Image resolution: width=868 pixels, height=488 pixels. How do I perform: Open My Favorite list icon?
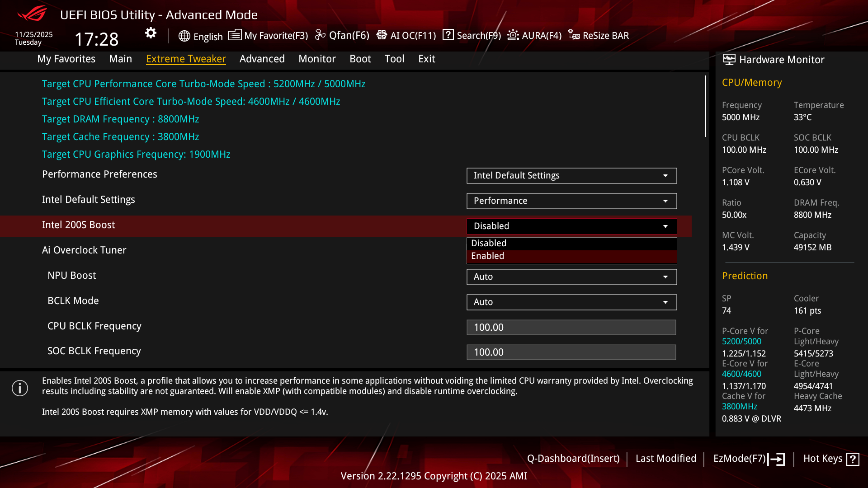[x=235, y=35]
